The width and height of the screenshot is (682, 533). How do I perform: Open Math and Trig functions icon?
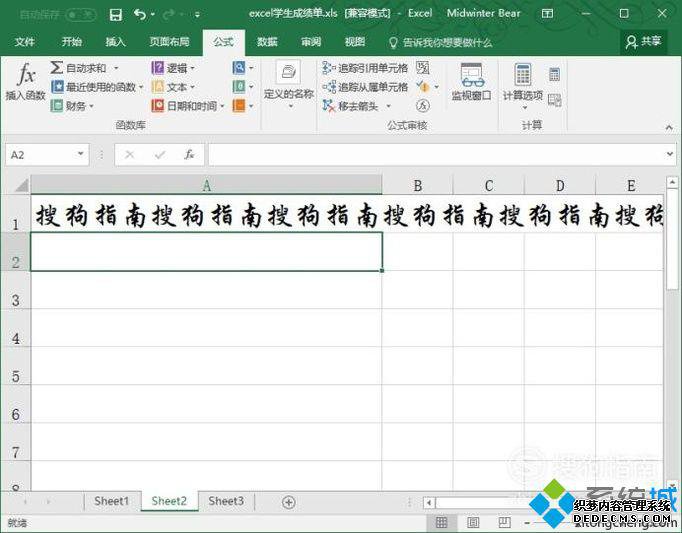point(239,87)
